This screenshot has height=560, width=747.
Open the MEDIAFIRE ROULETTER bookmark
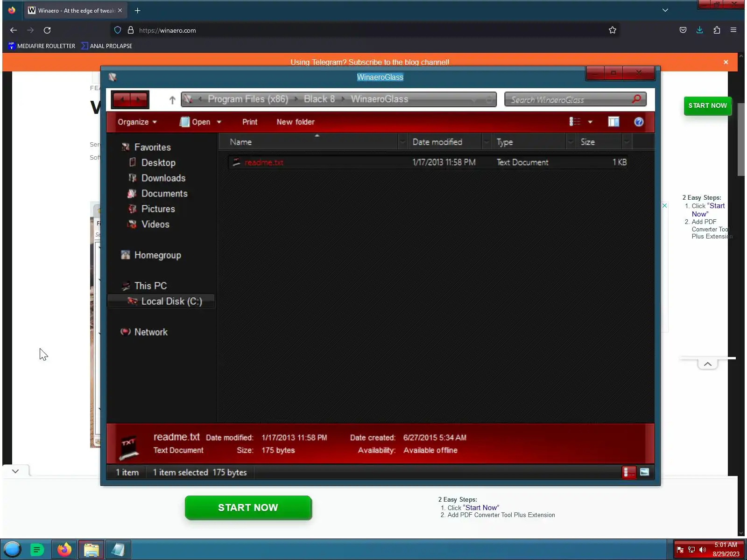tap(42, 46)
